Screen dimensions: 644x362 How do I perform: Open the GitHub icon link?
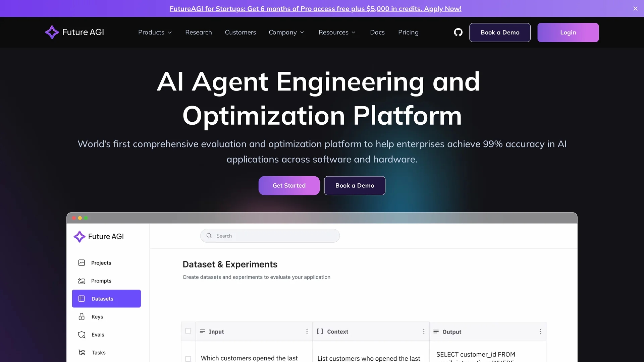458,32
